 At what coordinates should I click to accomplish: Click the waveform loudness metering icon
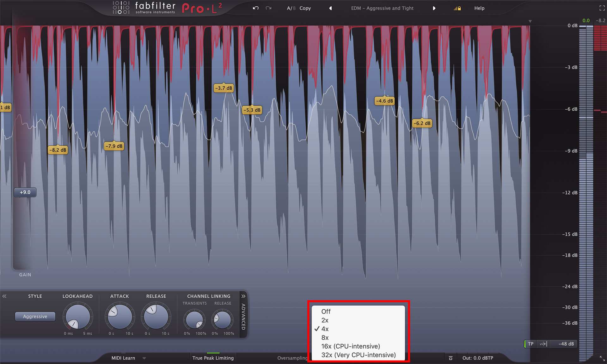pos(543,344)
